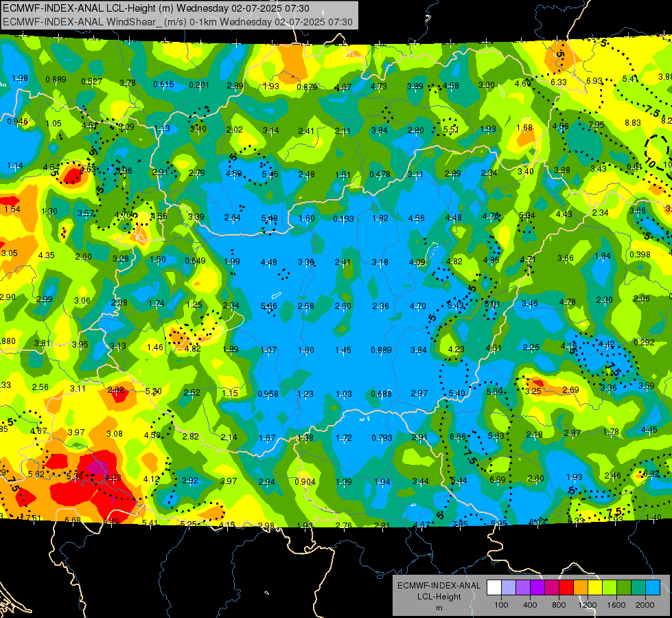Click the 'LCL-Height' label inside the legend box

pyautogui.click(x=439, y=597)
